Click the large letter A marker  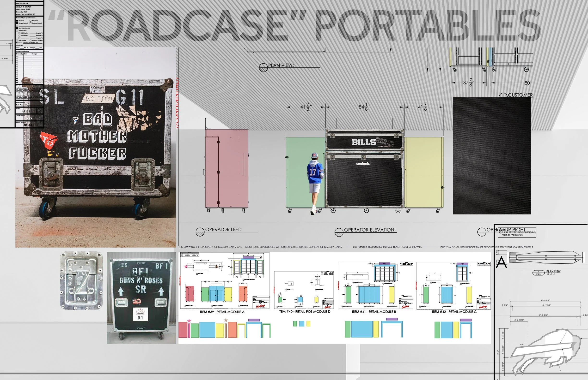point(501,262)
